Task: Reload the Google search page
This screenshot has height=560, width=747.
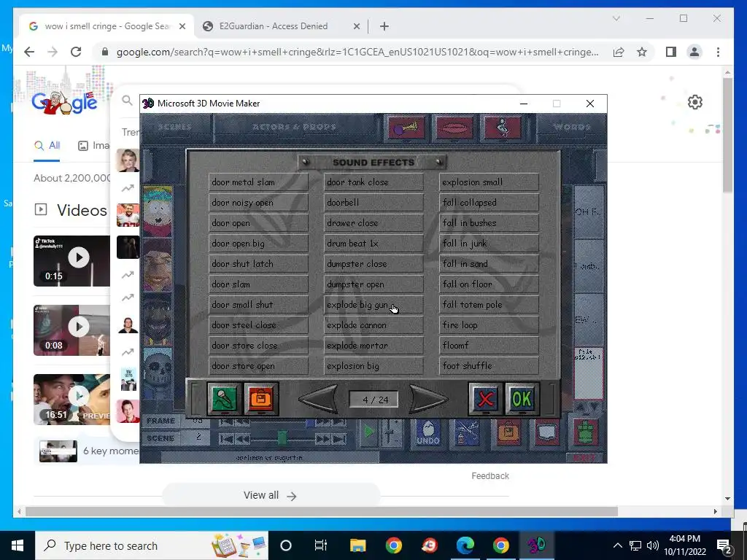Action: click(x=76, y=52)
